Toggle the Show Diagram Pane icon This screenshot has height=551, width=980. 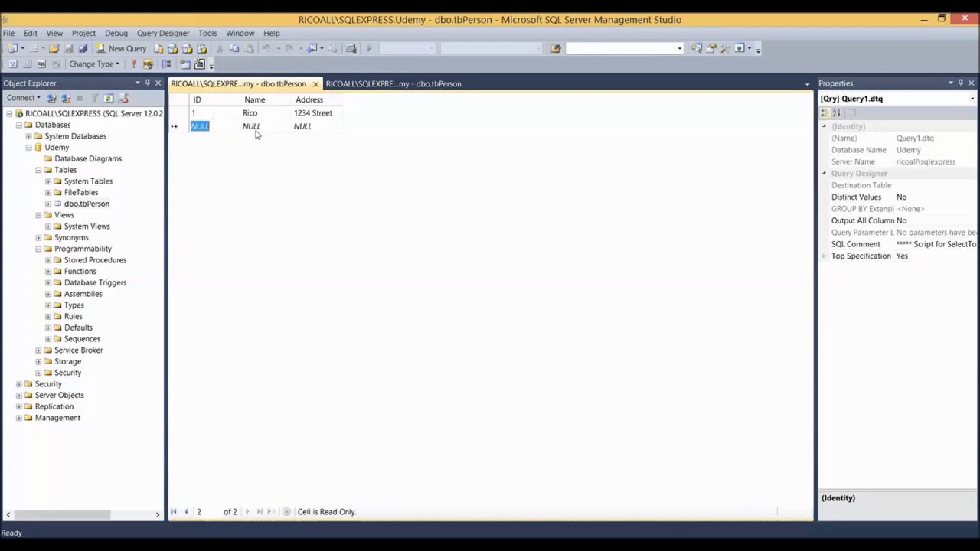tap(12, 64)
